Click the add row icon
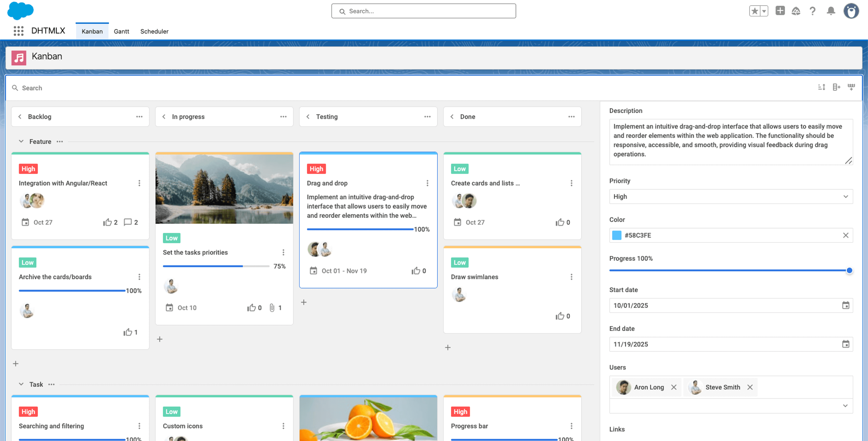Image resolution: width=868 pixels, height=441 pixels. [x=851, y=87]
